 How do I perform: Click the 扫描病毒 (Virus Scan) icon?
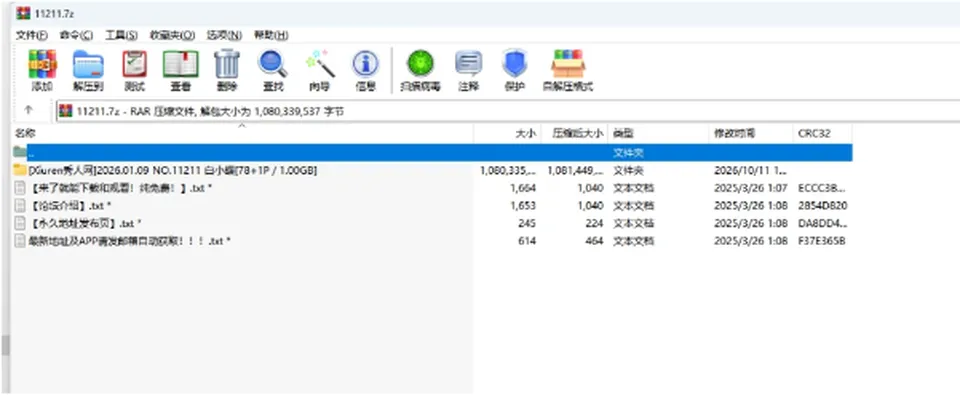click(x=421, y=64)
